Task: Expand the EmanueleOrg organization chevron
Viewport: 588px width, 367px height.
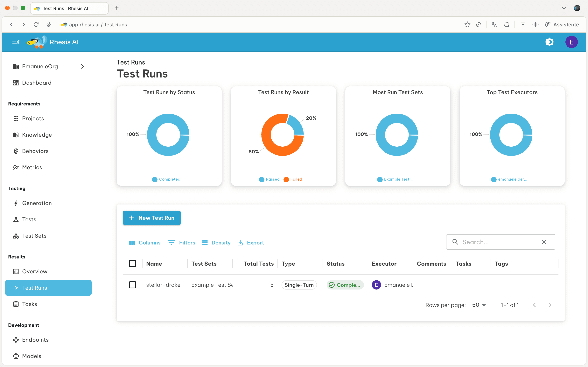Action: (x=82, y=66)
